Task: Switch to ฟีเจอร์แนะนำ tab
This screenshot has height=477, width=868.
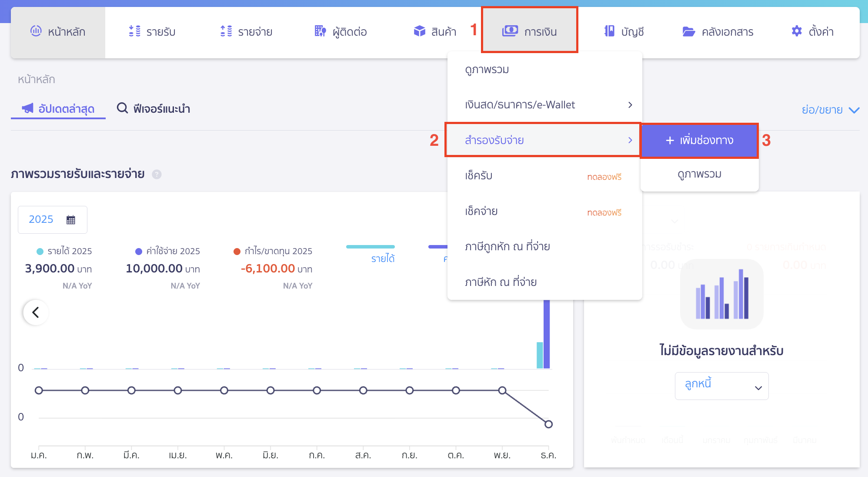Action: tap(154, 108)
